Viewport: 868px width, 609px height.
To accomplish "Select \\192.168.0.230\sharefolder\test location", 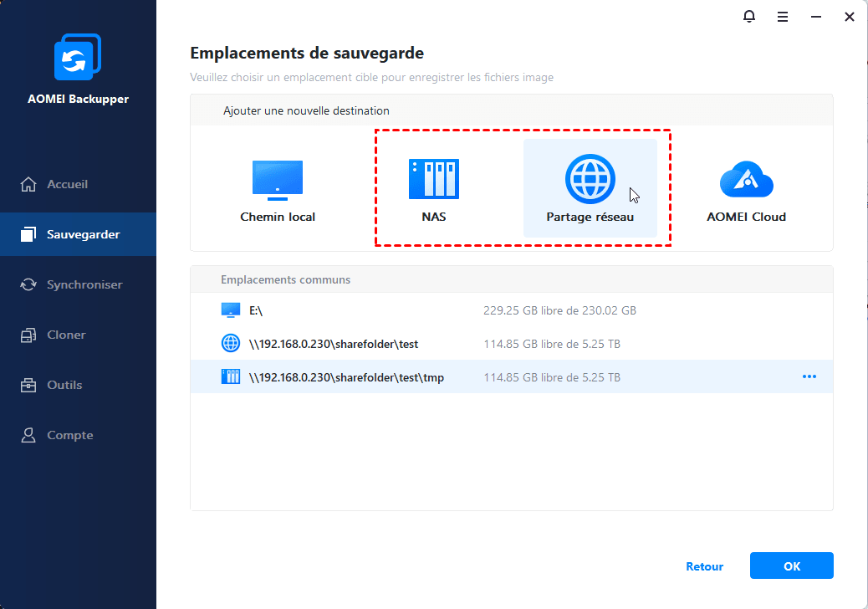I will [512, 343].
